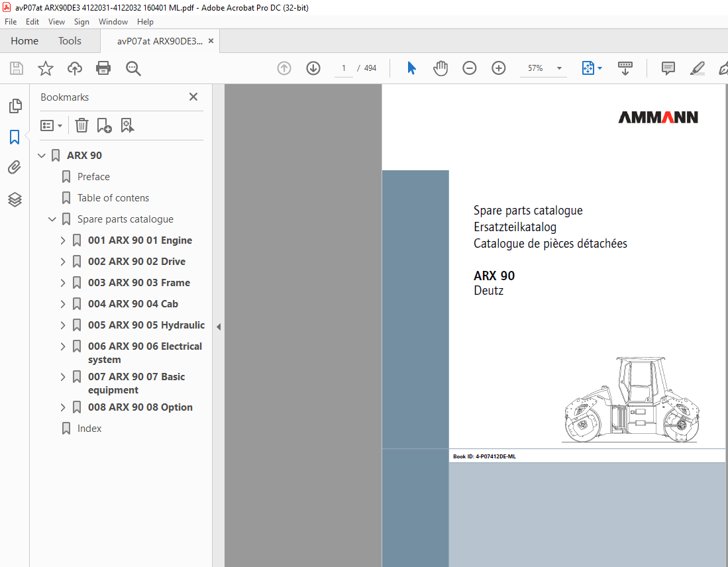This screenshot has height=567, width=728.
Task: Activate the Hand pan tool
Action: (x=440, y=68)
